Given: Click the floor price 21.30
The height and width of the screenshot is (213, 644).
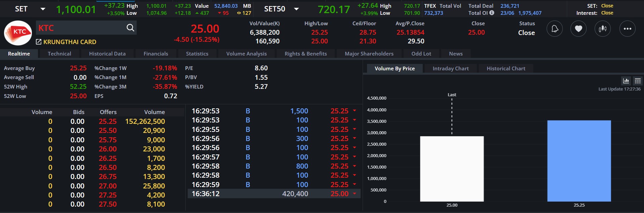Looking at the screenshot, I should pos(368,41).
